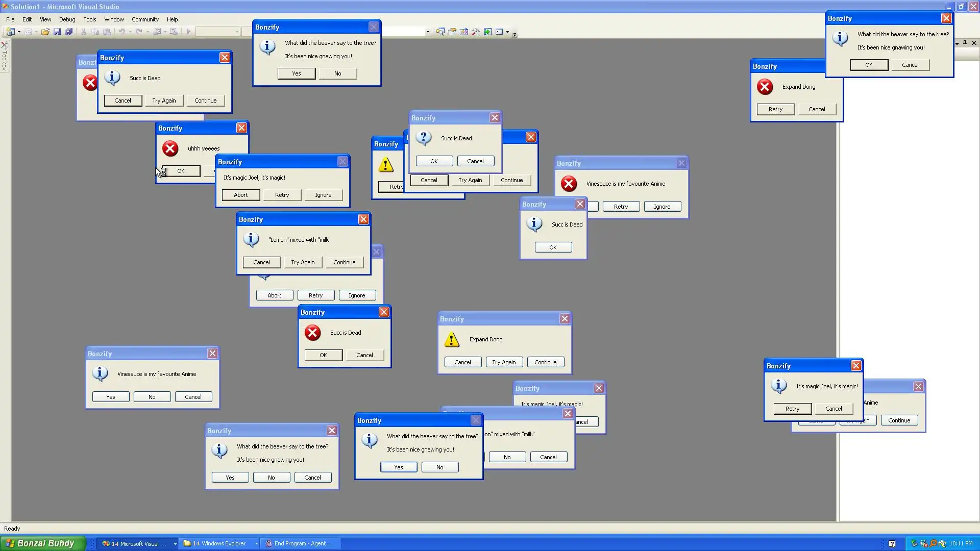Viewport: 980px width, 551px height.
Task: Click the Save disk icon in toolbar
Action: pos(57,32)
